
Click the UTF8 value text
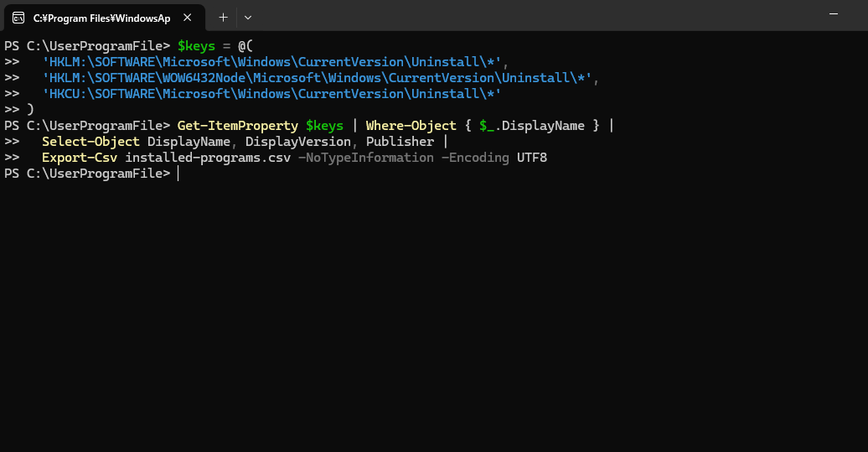[x=532, y=158]
